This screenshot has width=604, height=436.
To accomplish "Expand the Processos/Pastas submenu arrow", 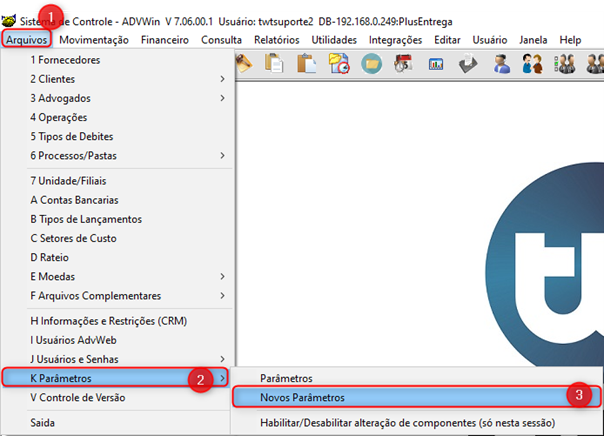I will [x=222, y=156].
